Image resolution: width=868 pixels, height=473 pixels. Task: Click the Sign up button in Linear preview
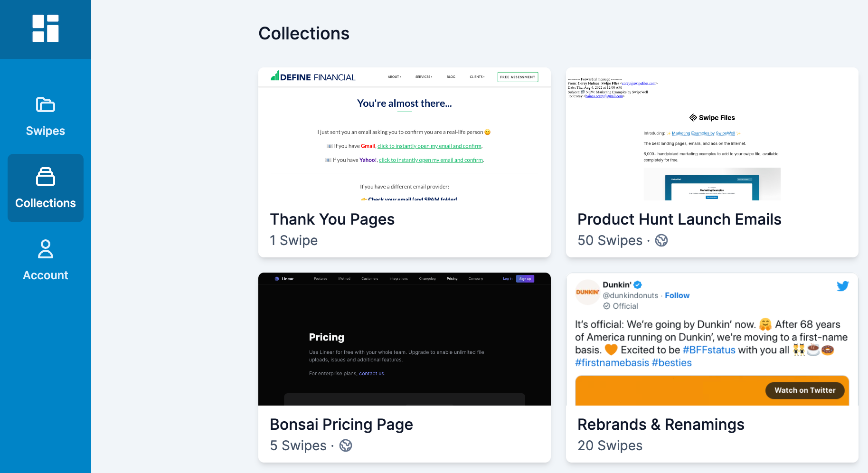click(x=525, y=279)
